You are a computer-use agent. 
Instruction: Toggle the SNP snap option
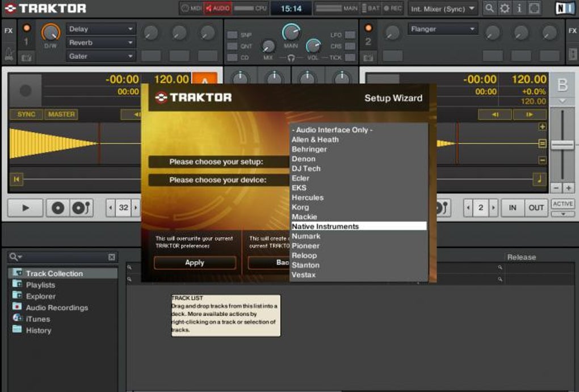coord(232,35)
